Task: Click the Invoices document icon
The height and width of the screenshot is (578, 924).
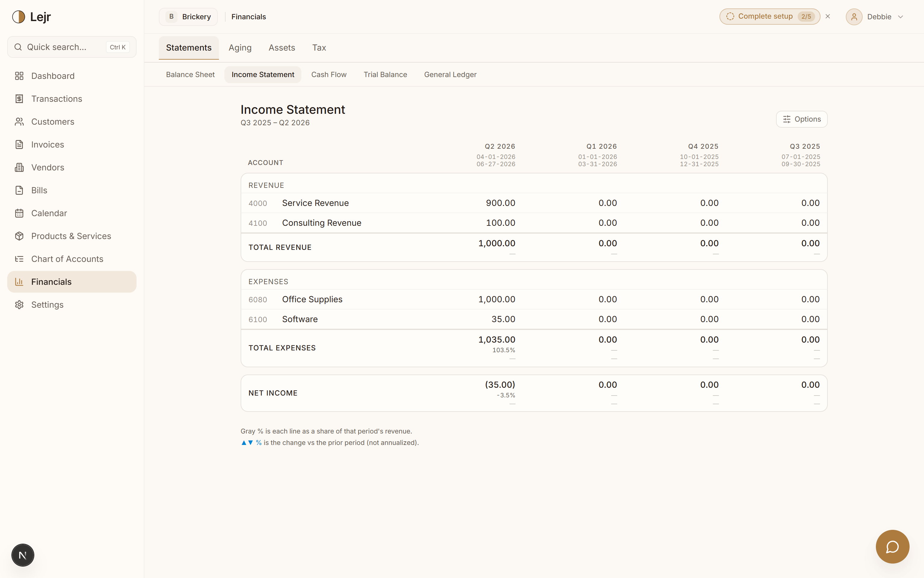Action: [x=19, y=144]
